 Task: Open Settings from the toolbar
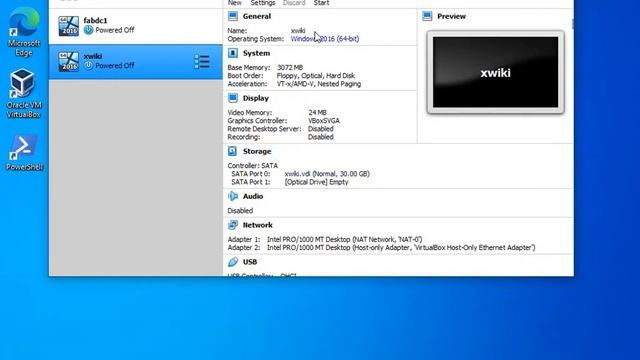[263, 3]
